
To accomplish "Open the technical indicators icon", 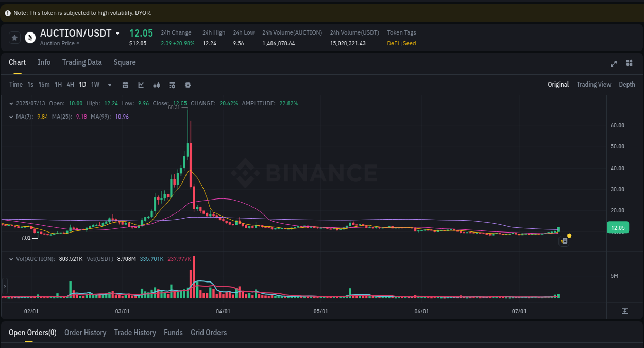I will [x=172, y=85].
